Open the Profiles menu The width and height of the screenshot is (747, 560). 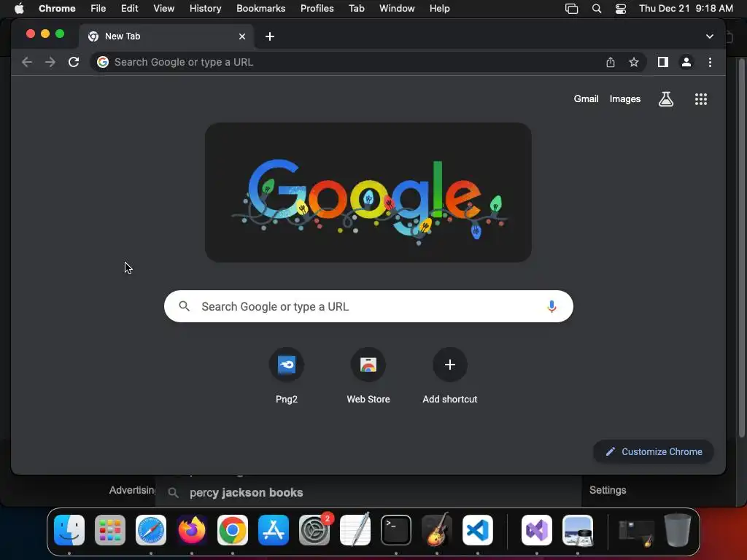point(317,8)
